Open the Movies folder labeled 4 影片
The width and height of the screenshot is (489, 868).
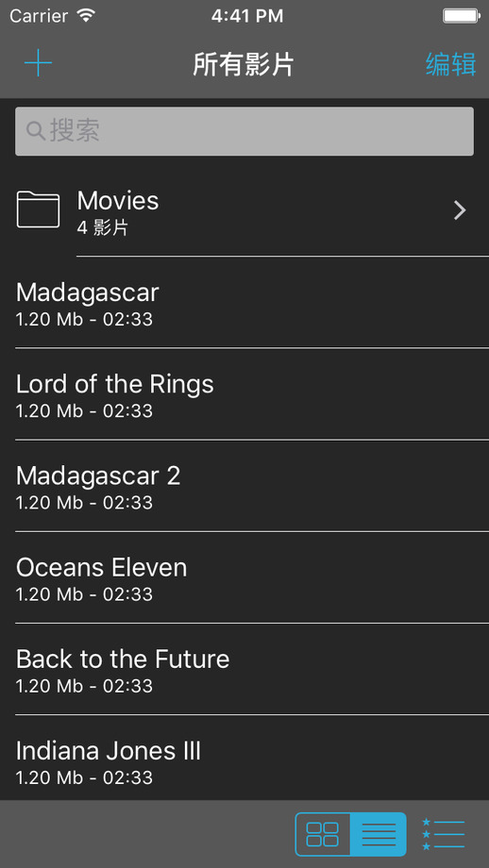tap(244, 210)
